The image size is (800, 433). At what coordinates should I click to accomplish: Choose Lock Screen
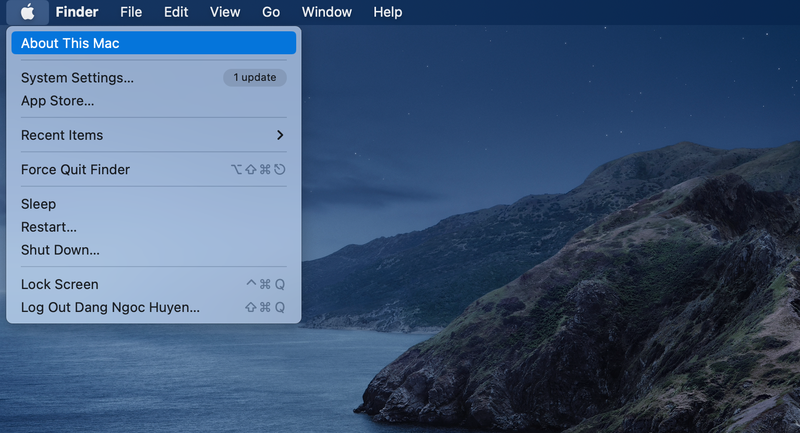pos(154,284)
